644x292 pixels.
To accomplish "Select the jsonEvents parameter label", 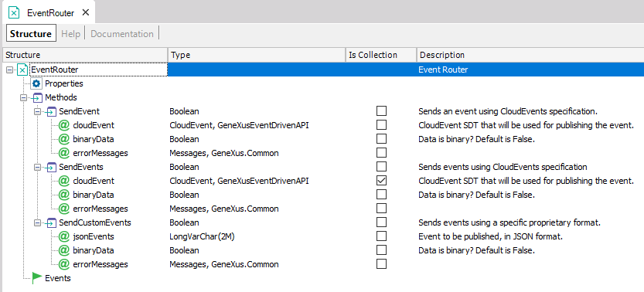I will coord(94,236).
